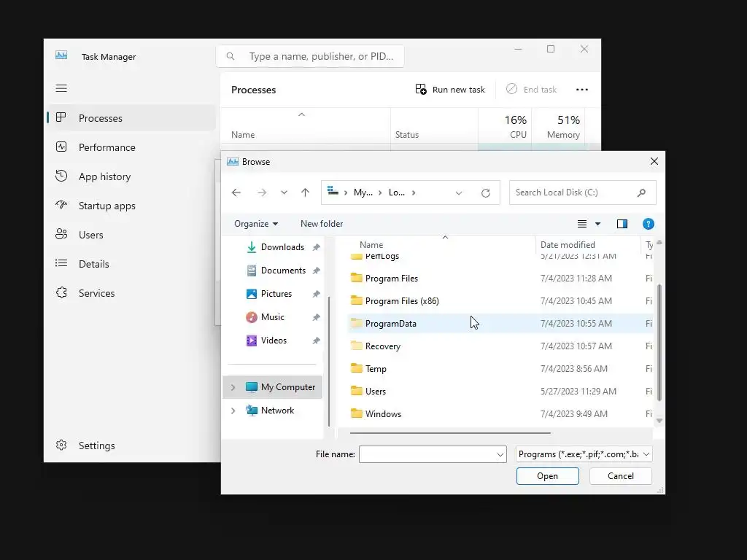Click the file list vertical scrollbar
The width and height of the screenshot is (747, 560).
click(659, 343)
